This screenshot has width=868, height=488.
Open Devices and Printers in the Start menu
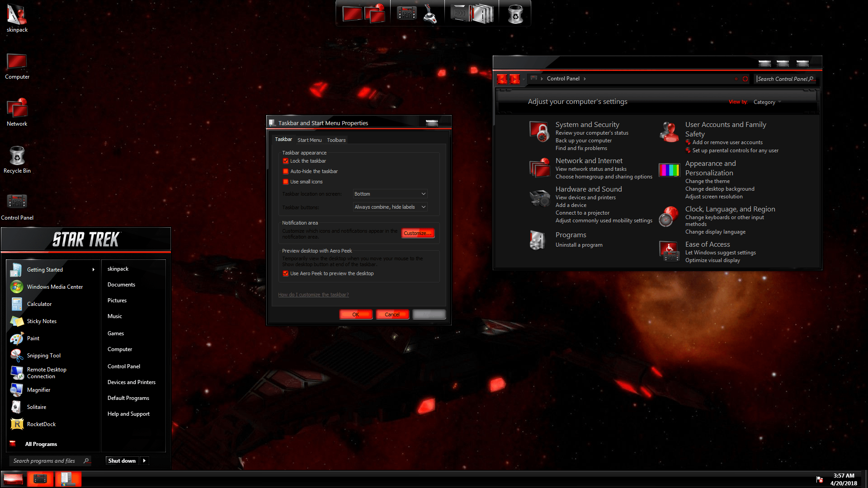(132, 382)
